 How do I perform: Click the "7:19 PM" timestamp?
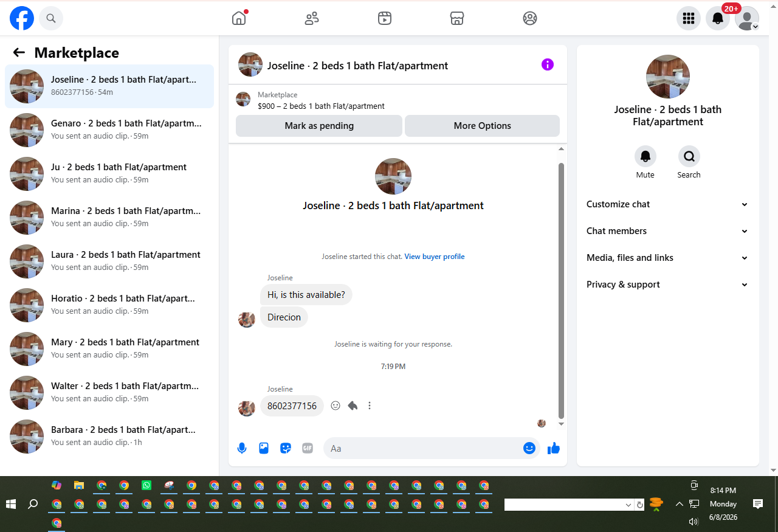393,367
